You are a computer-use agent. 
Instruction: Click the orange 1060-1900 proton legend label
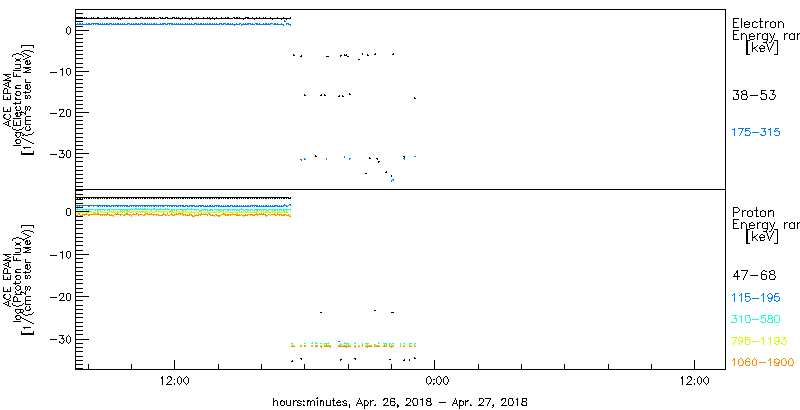coord(763,363)
